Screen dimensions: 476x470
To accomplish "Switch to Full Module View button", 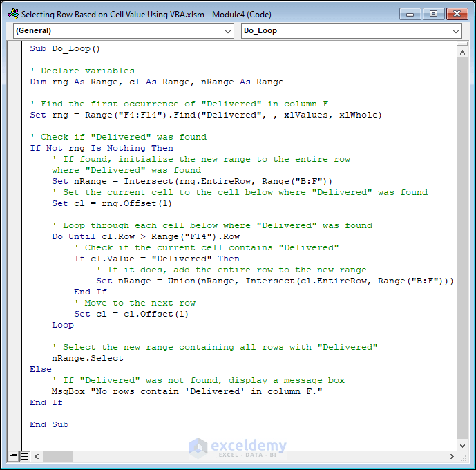I will (25, 455).
